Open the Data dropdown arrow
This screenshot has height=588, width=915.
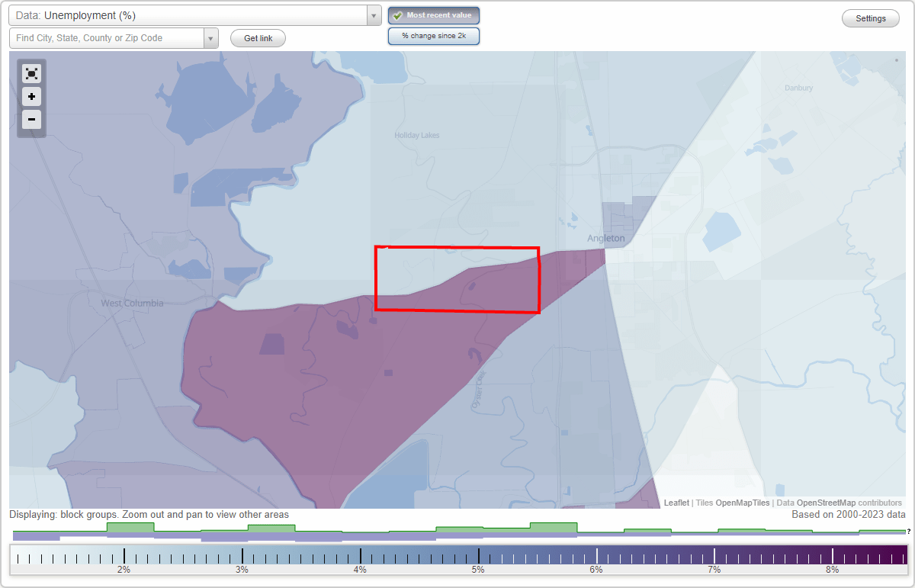click(x=374, y=15)
